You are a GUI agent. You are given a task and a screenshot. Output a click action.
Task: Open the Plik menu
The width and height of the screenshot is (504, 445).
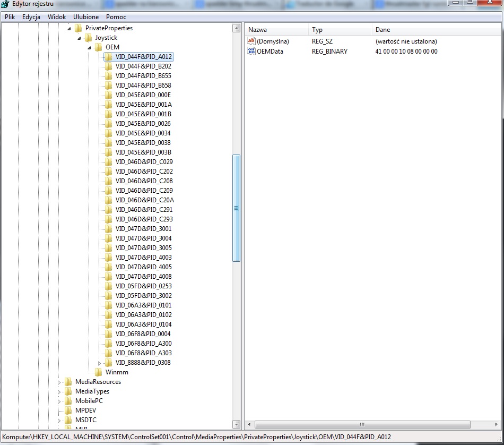(x=10, y=17)
